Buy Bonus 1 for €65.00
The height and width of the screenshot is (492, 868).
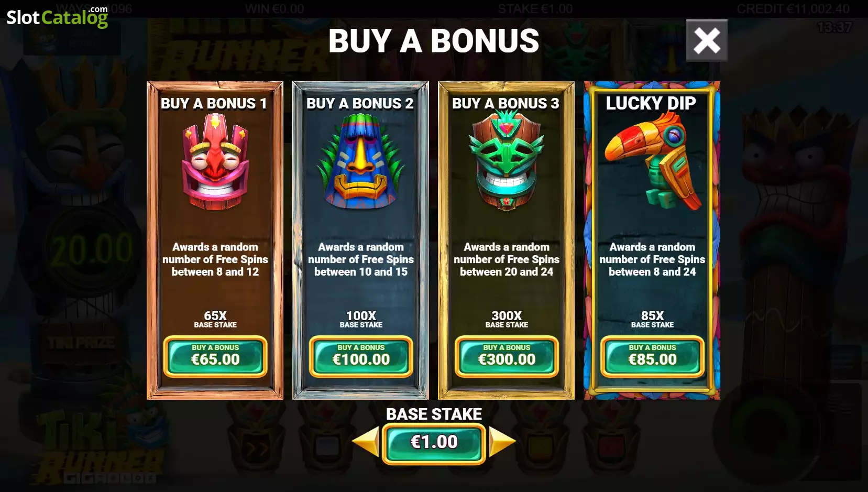pos(215,356)
